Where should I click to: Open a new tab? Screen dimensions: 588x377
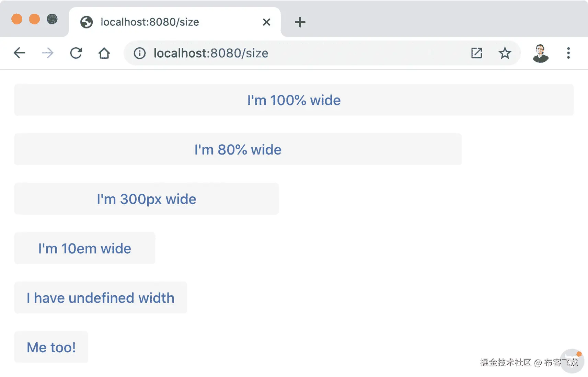coord(300,22)
